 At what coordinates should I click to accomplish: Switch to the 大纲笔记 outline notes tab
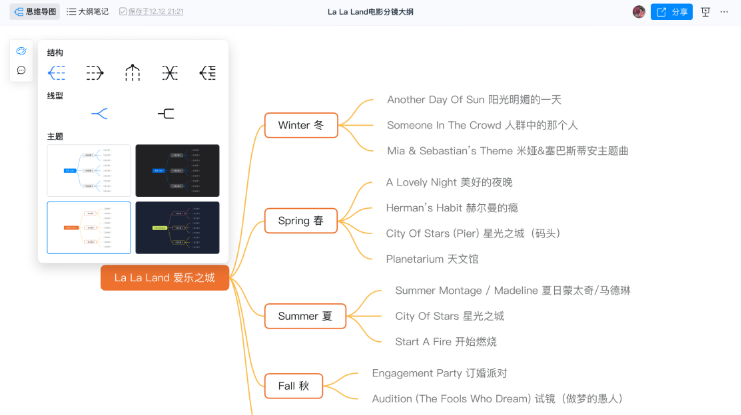[88, 11]
